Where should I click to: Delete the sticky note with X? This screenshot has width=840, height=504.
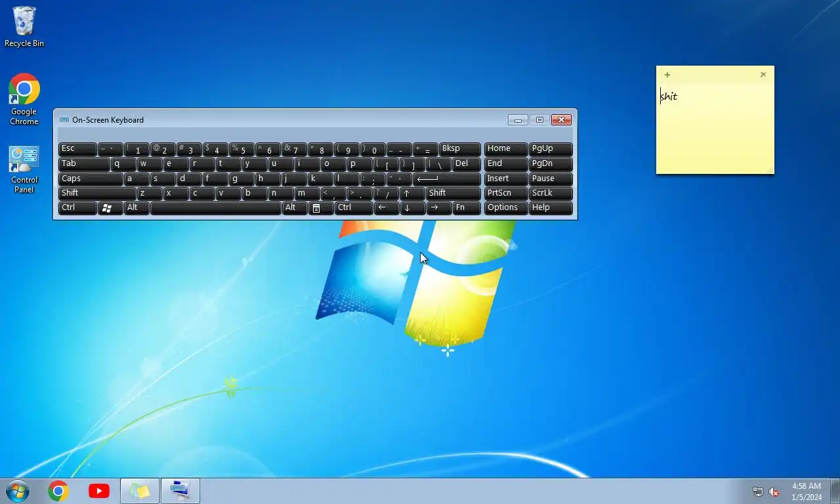coord(763,75)
